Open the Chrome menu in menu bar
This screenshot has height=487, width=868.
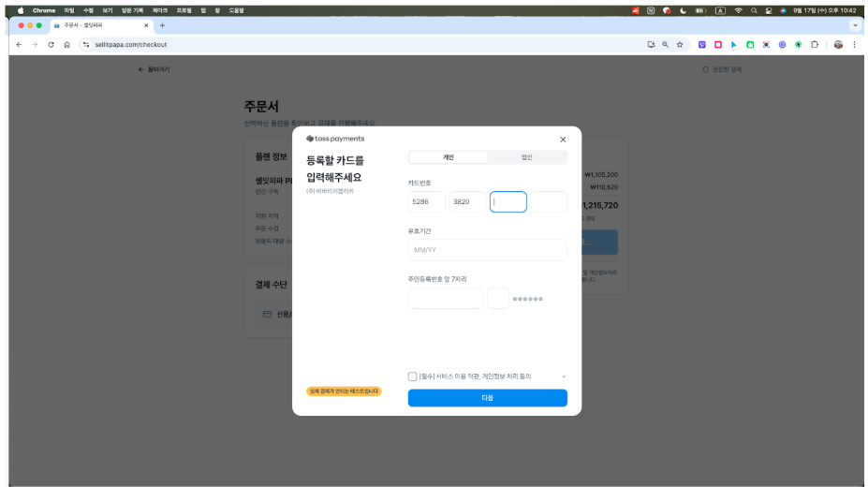pos(44,10)
